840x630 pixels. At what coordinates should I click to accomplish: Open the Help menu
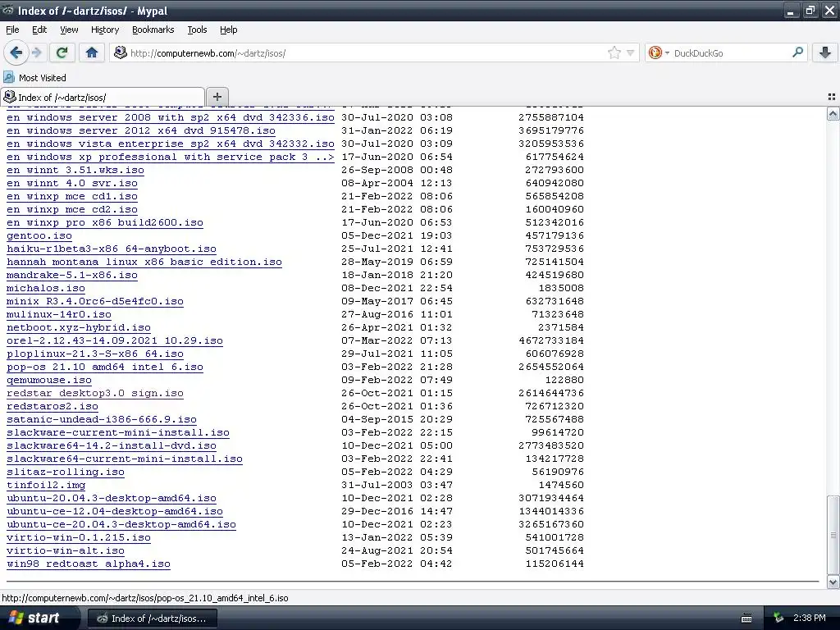point(228,30)
